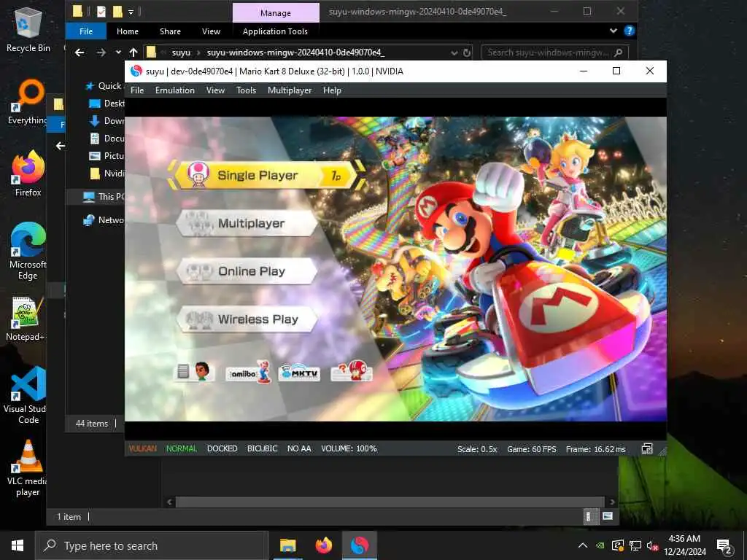Screen dimensions: 747x560
Task: Toggle the DOCKED mode status button
Action: 222,448
